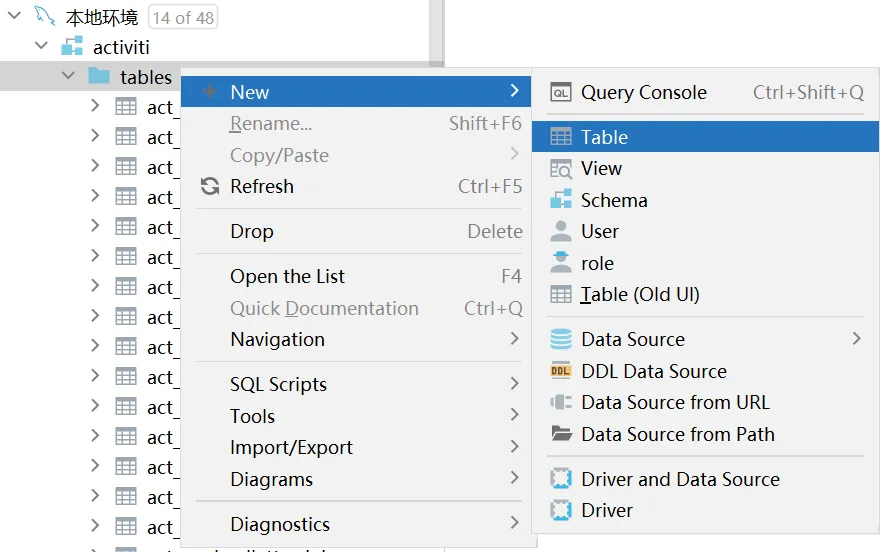This screenshot has width=888, height=552.
Task: Collapse the activiti schema node
Action: click(42, 46)
